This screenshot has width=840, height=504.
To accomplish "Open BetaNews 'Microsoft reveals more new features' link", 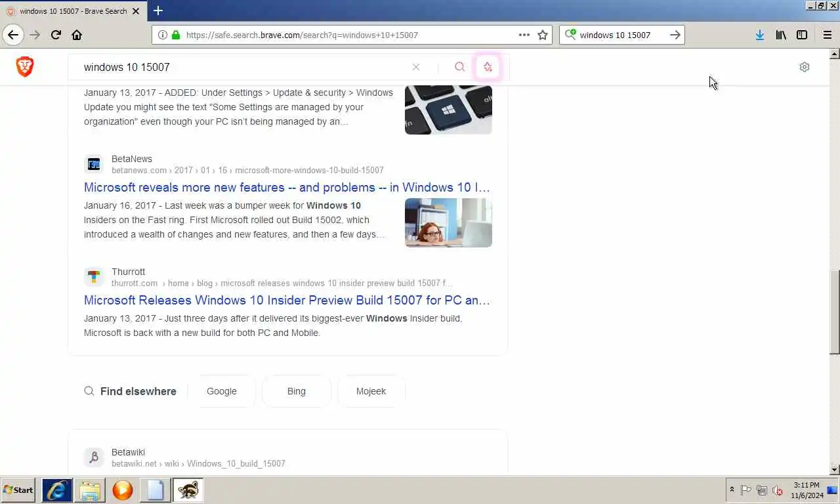I will coord(287,188).
